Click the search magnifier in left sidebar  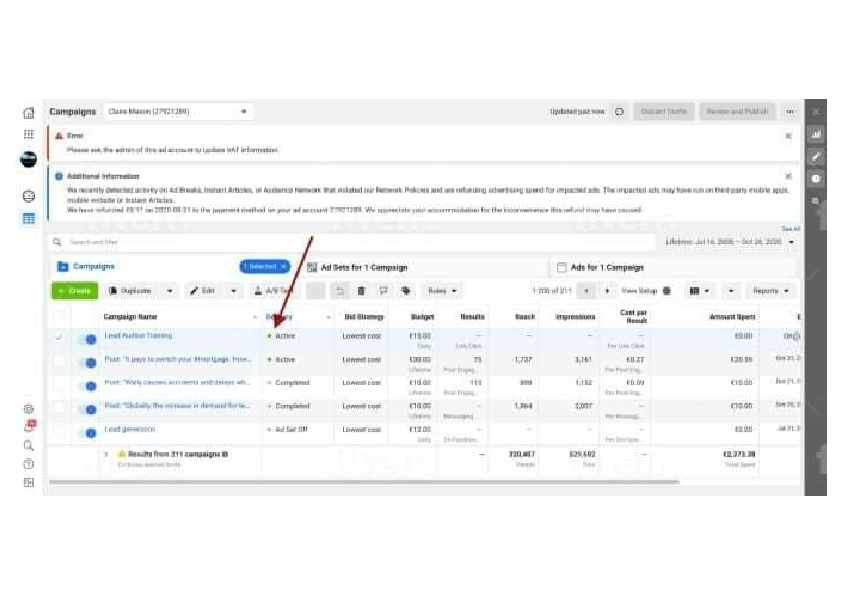(28, 446)
